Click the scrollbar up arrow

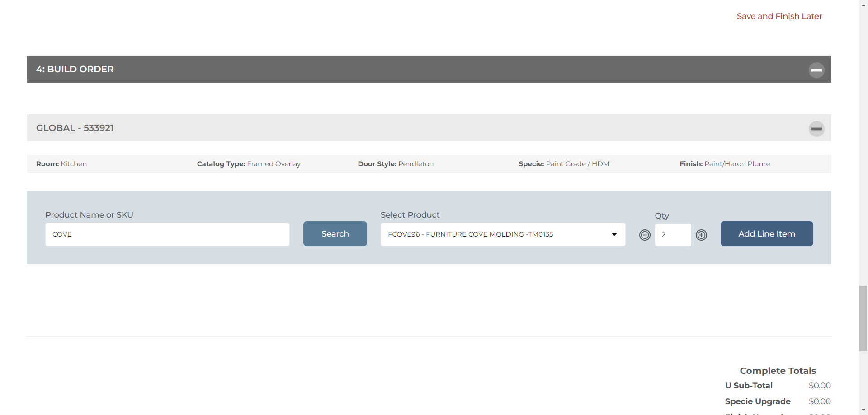(863, 5)
